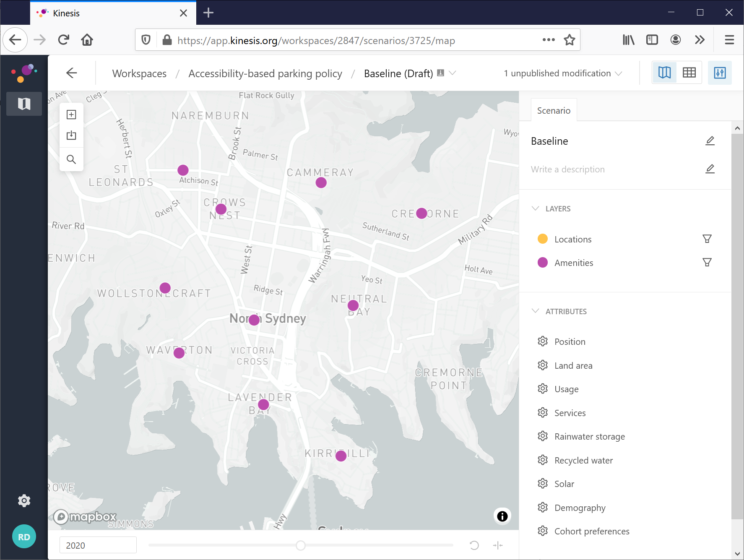Click the timeline slider handle
This screenshot has width=744, height=560.
tap(301, 545)
